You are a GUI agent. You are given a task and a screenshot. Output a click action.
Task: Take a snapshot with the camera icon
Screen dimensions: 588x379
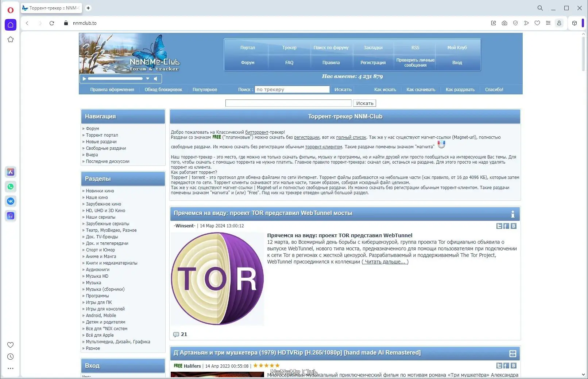504,23
